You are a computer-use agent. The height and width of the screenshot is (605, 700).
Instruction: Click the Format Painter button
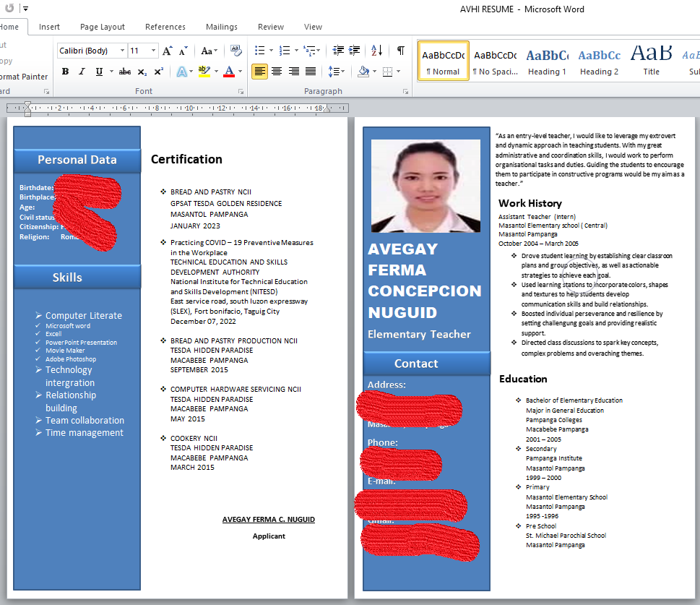(x=24, y=77)
